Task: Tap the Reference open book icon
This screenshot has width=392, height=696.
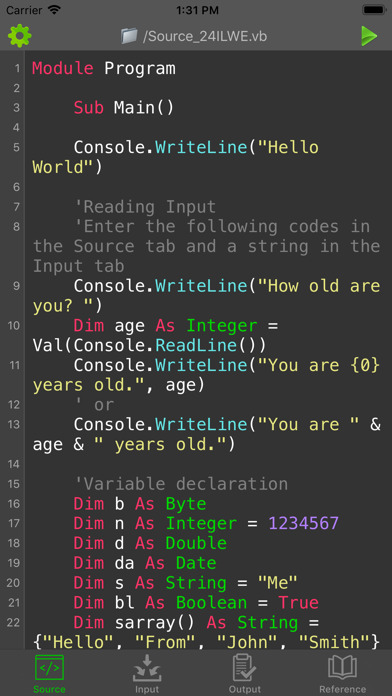Action: click(x=342, y=668)
